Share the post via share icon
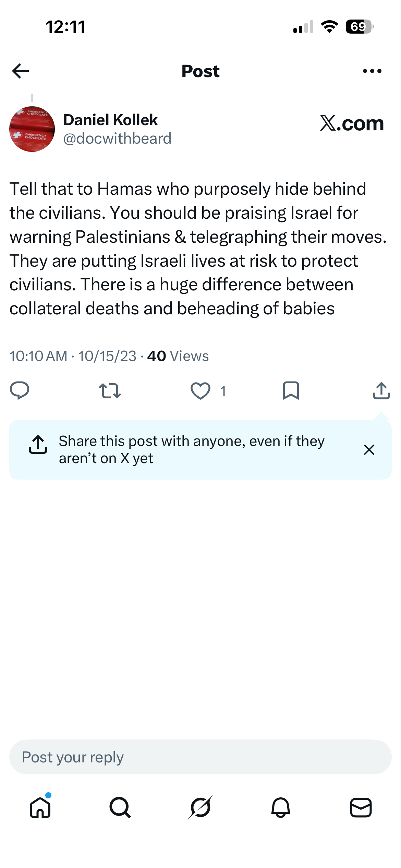This screenshot has width=401, height=868. point(381,390)
